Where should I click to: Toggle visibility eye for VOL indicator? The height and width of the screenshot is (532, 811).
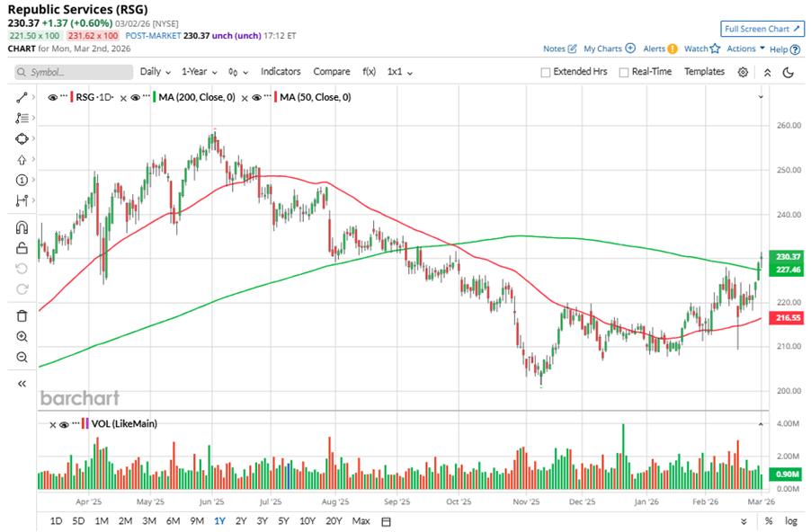pos(64,424)
